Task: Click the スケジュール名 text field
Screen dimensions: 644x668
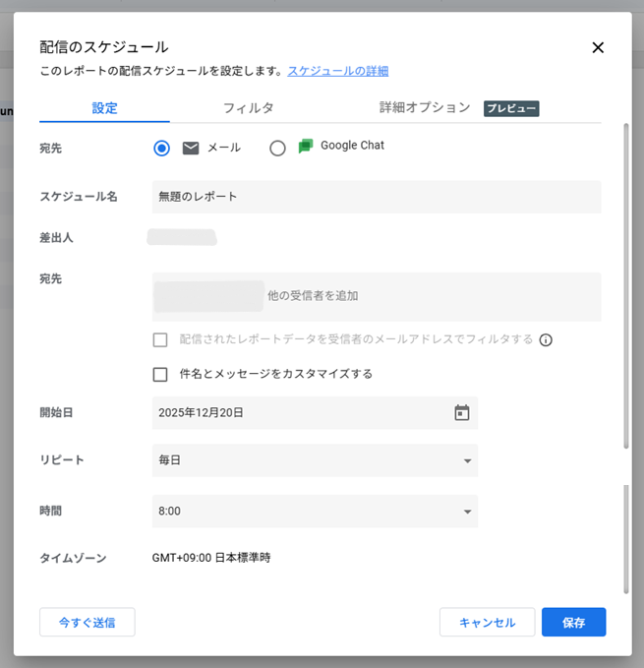Action: tap(376, 197)
